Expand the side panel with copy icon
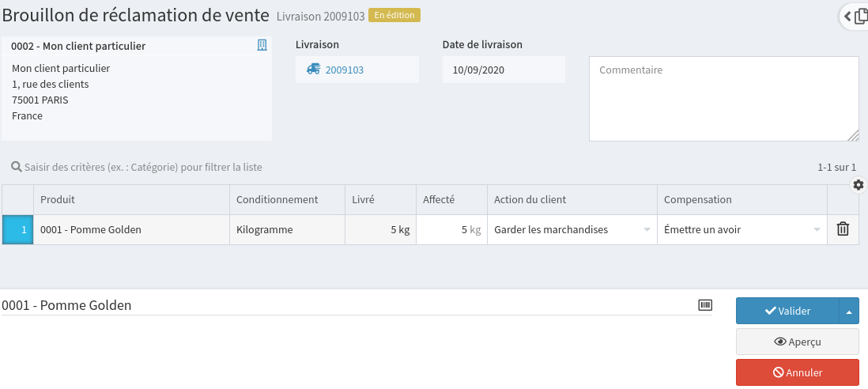Viewport: 868px width, 389px height. pyautogui.click(x=855, y=16)
